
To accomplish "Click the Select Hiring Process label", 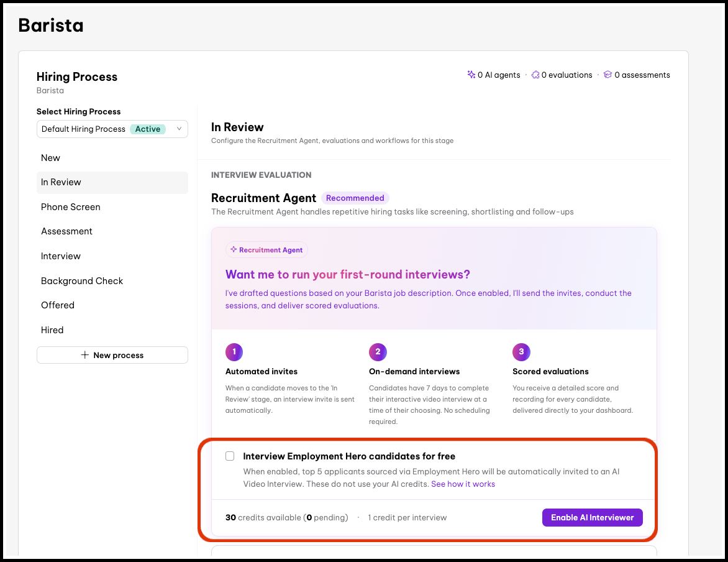I will tap(78, 111).
